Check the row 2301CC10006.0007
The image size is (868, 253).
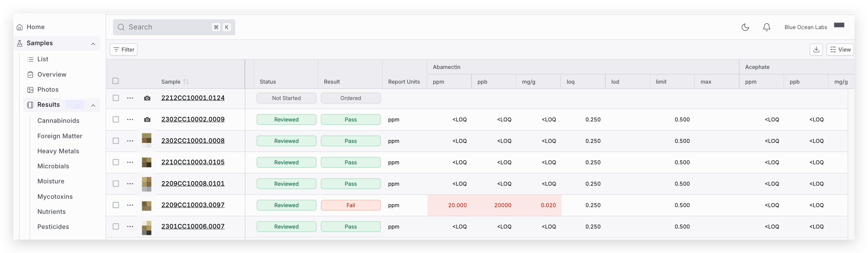click(116, 226)
